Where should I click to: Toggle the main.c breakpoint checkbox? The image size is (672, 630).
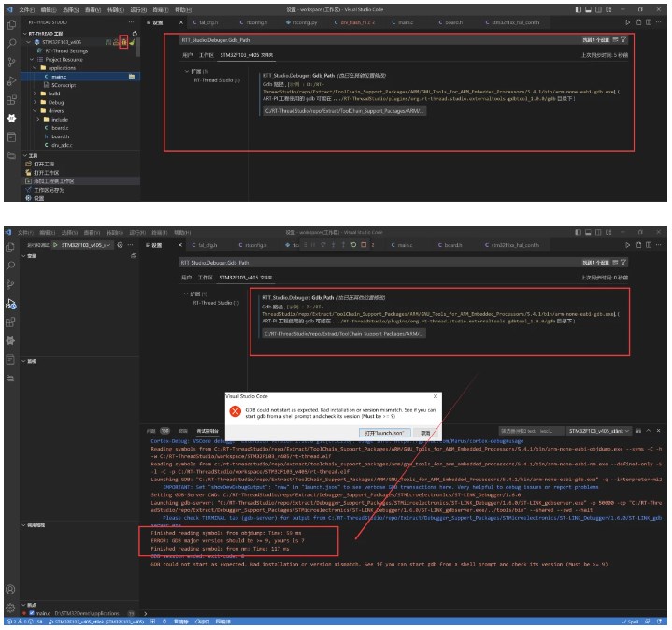pyautogui.click(x=31, y=613)
